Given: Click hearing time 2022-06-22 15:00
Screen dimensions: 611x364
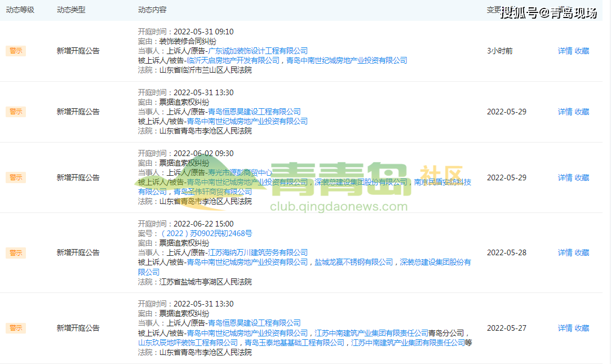Looking at the screenshot, I should pos(203,224).
